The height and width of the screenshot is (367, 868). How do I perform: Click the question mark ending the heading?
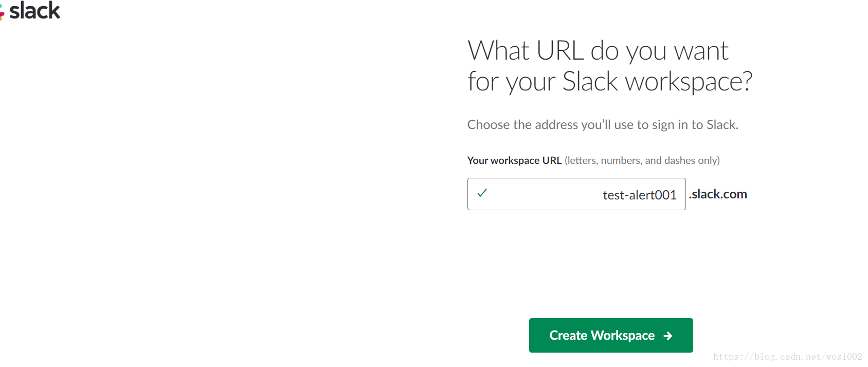coord(747,81)
